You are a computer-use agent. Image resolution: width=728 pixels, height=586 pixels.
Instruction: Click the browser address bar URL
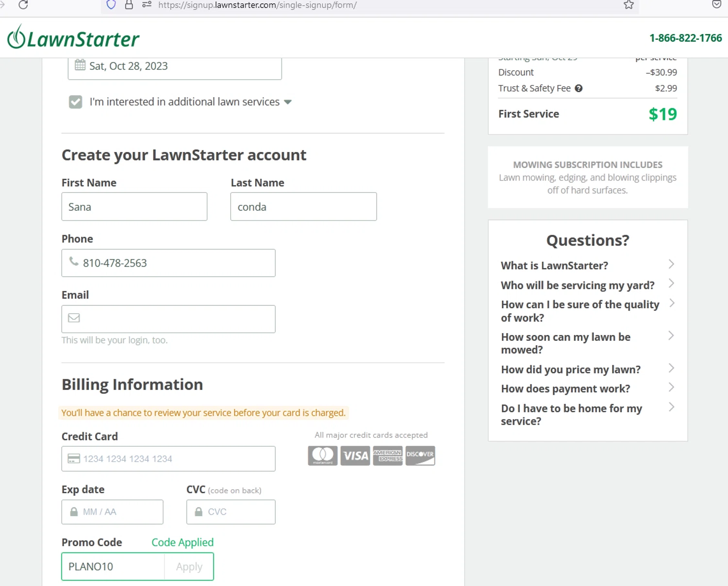(257, 5)
